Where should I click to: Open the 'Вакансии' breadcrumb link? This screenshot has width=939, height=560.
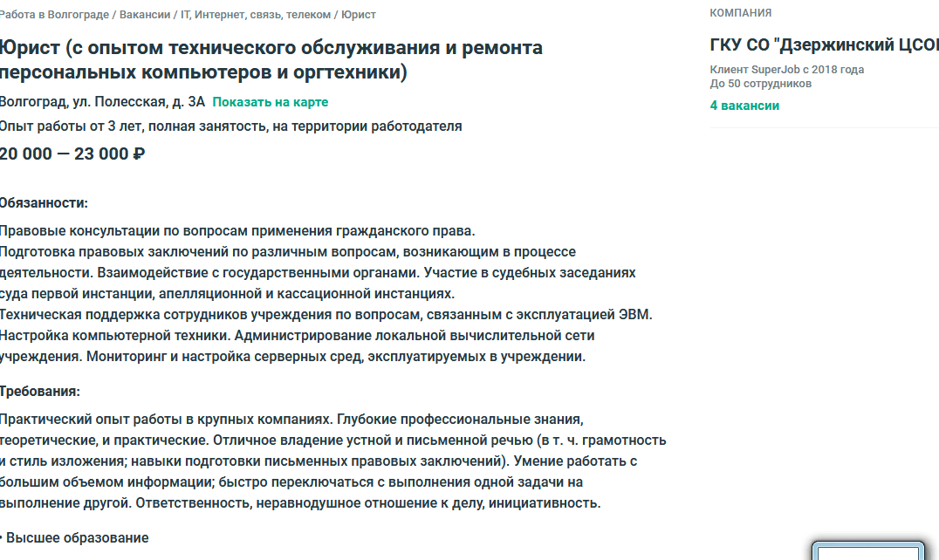pyautogui.click(x=145, y=15)
